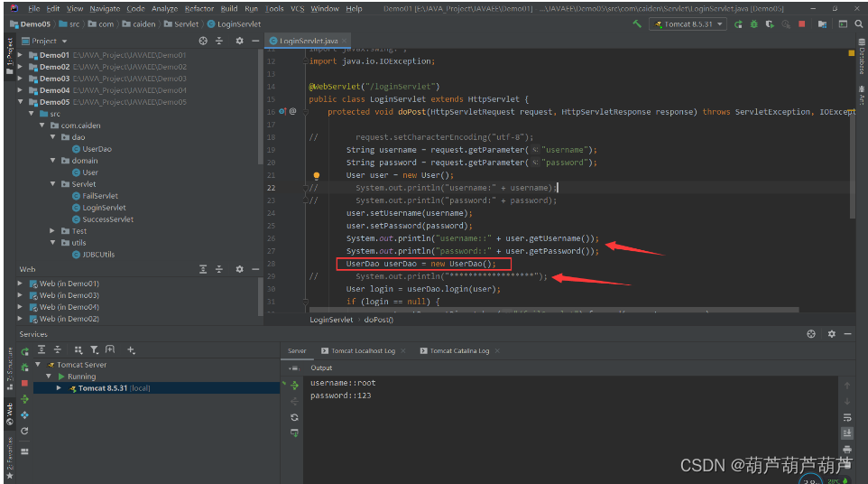The height and width of the screenshot is (484, 868).
Task: Click the override gutter marker on line 16
Action: coord(282,111)
